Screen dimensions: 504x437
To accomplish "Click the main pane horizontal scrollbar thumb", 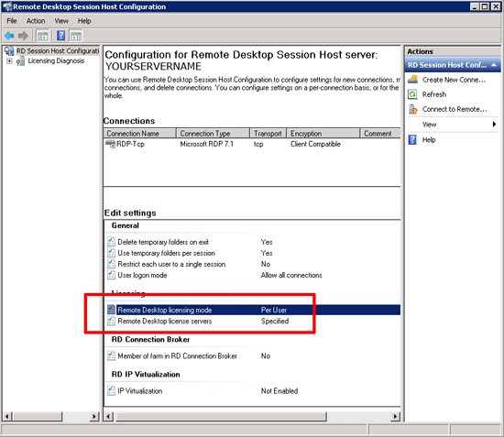I will (221, 417).
